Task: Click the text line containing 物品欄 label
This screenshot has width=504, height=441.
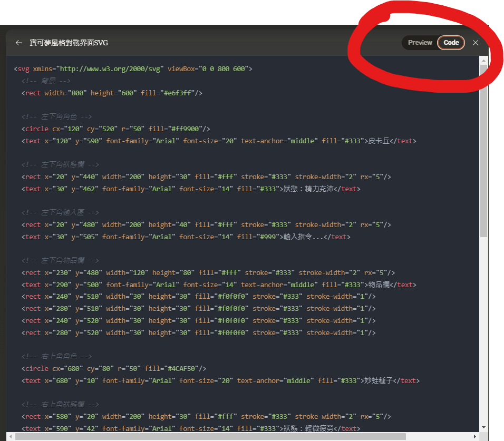Action: coord(219,285)
